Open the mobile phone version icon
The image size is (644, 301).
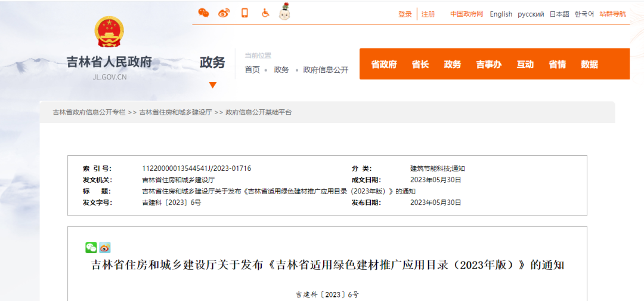[x=245, y=13]
